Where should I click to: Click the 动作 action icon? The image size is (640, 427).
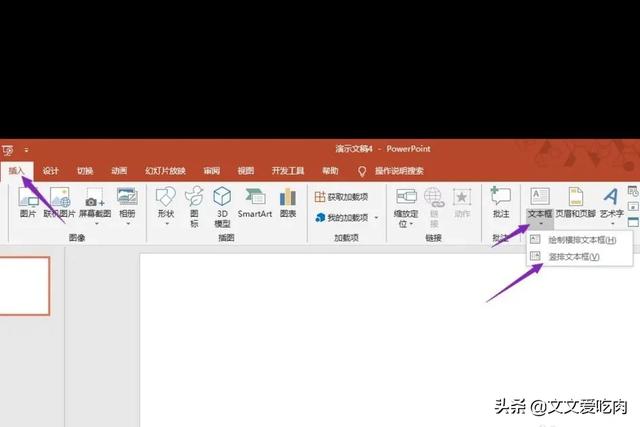[x=462, y=202]
